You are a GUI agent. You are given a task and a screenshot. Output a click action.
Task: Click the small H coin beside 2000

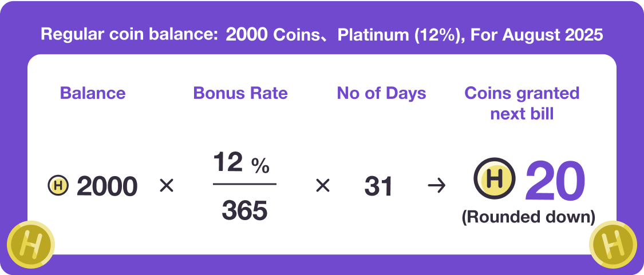point(58,186)
